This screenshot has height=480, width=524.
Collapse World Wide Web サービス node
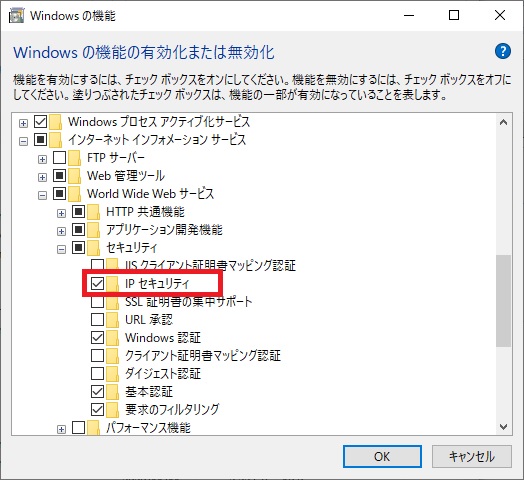pos(42,196)
